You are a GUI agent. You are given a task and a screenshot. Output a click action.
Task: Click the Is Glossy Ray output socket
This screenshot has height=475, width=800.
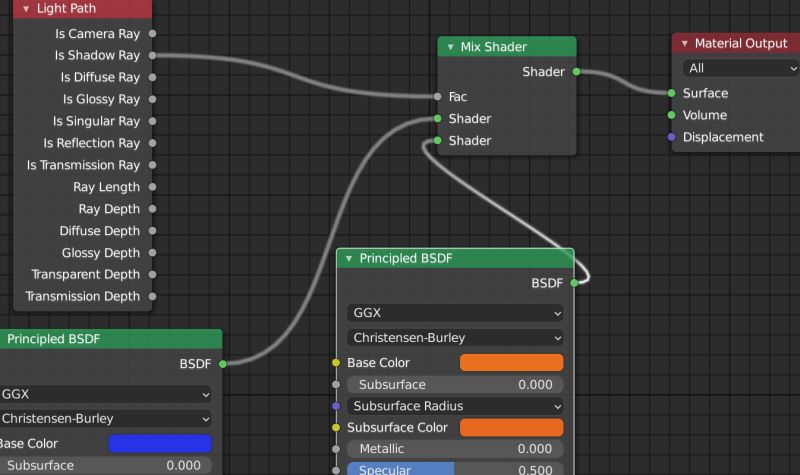coord(152,99)
